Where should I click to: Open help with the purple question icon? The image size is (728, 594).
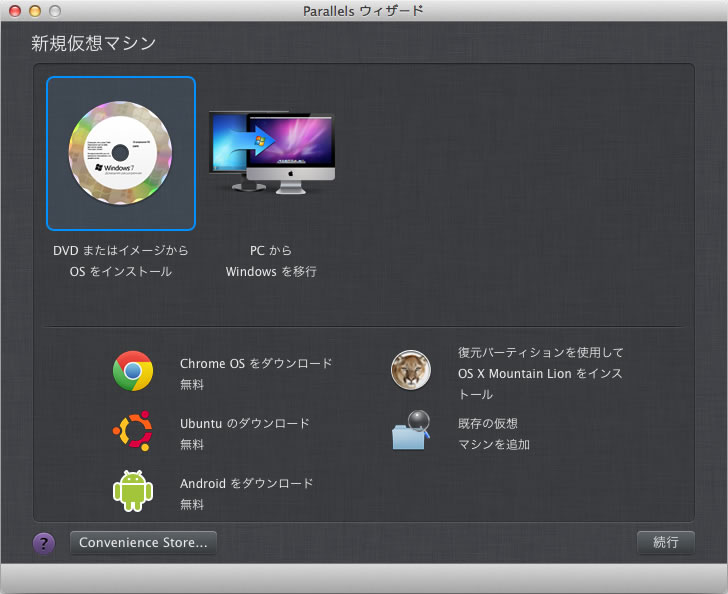click(x=44, y=543)
